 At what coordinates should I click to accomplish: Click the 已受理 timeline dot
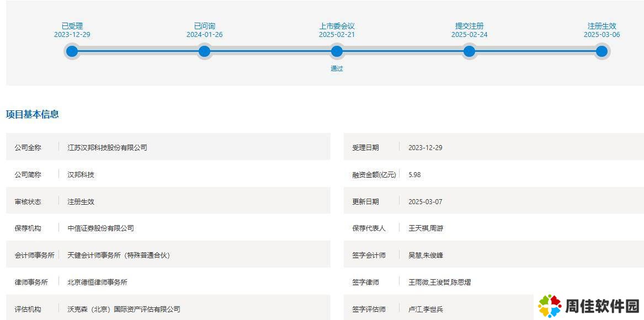point(72,51)
